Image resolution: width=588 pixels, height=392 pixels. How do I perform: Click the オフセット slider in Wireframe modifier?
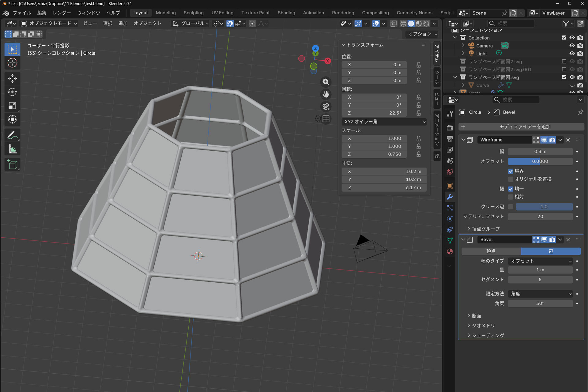(x=540, y=161)
